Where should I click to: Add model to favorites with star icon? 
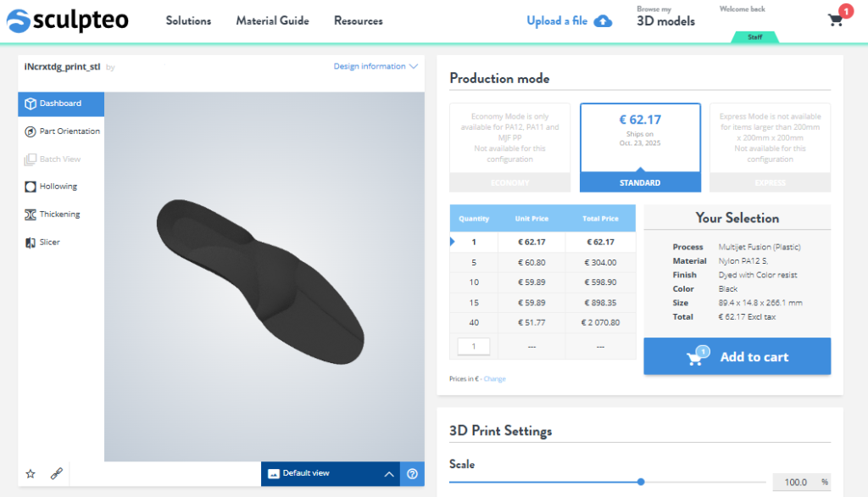pos(31,474)
